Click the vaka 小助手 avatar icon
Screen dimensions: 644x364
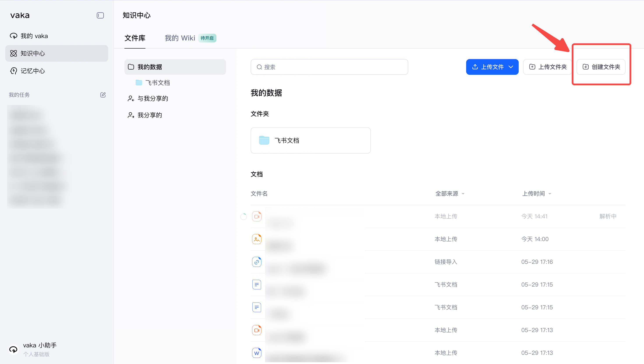point(13,349)
